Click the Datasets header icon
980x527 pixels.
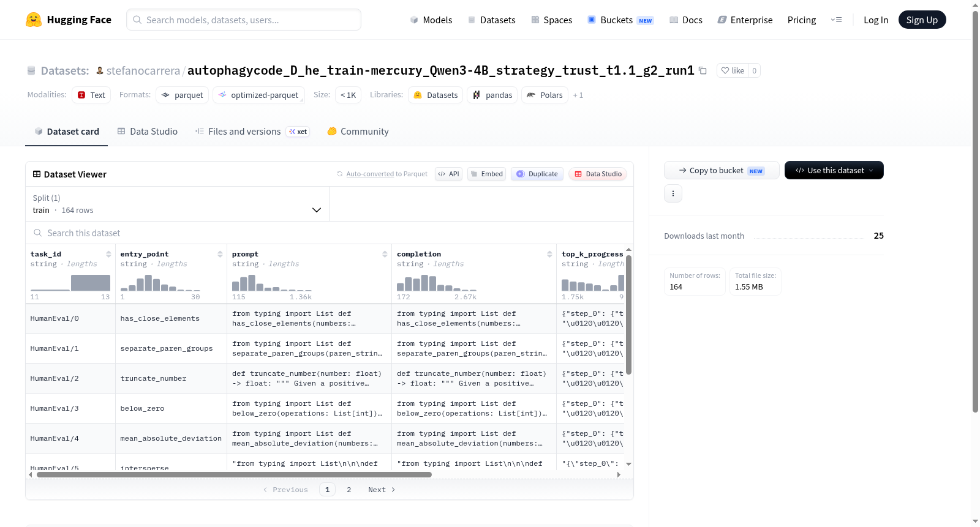pos(31,70)
